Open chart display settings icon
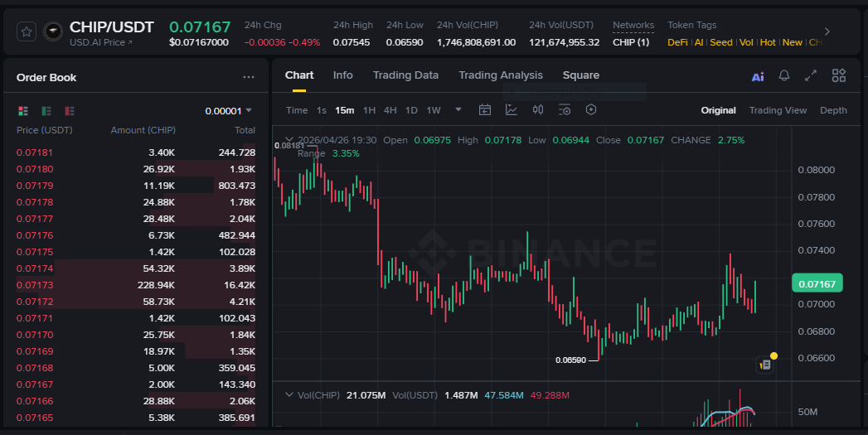The width and height of the screenshot is (868, 435). (x=564, y=109)
